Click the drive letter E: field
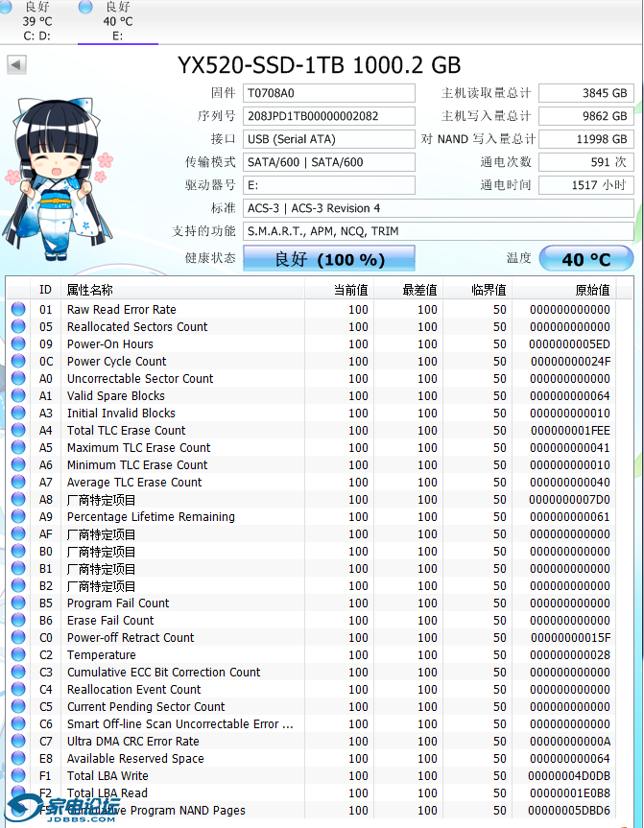The height and width of the screenshot is (828, 644). 328,185
